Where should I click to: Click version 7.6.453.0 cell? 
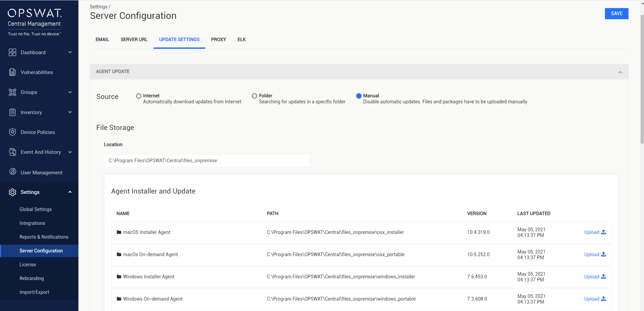pos(477,277)
